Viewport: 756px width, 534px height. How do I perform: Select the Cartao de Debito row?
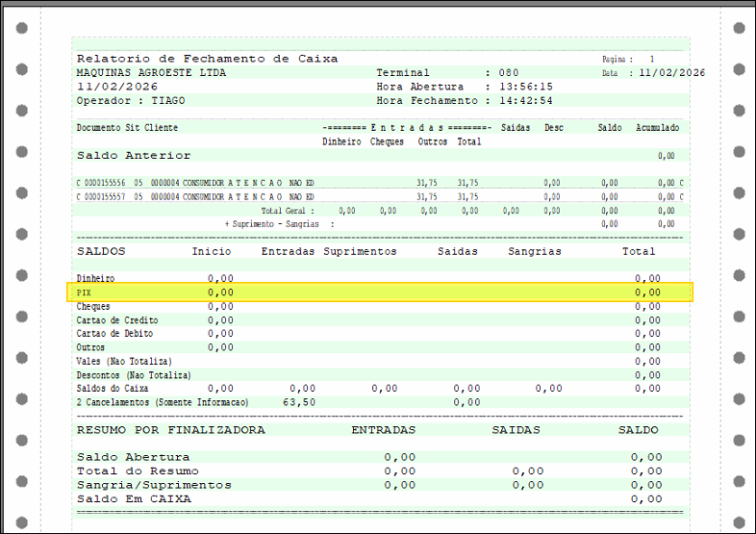click(x=115, y=334)
